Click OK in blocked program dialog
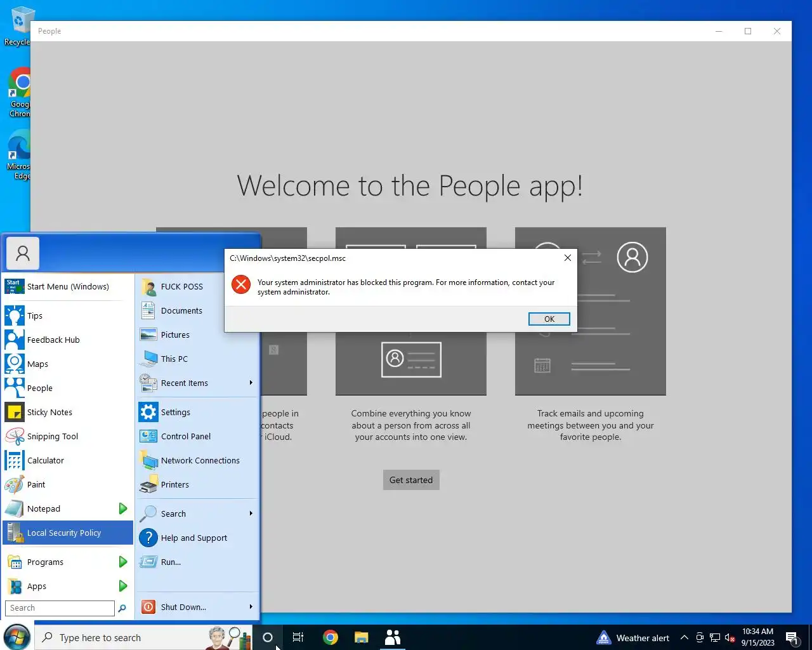The width and height of the screenshot is (812, 650). pos(549,319)
